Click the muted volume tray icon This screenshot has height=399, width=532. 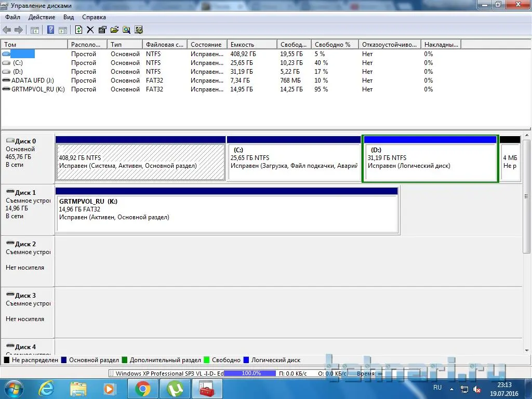[477, 389]
